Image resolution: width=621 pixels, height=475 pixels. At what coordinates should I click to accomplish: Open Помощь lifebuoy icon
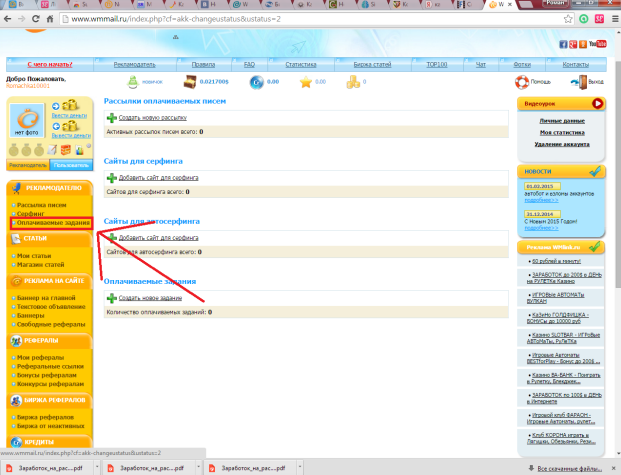(x=522, y=82)
